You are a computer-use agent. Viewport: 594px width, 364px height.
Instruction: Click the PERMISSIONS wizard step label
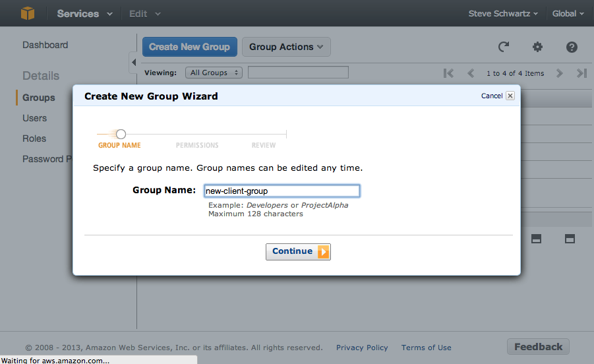tap(197, 146)
